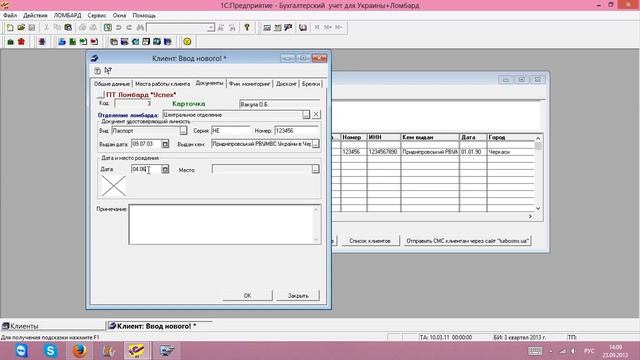Viewport: 640px width, 360px height.
Task: Open TeamViewer from the taskbar
Action: pos(21,351)
